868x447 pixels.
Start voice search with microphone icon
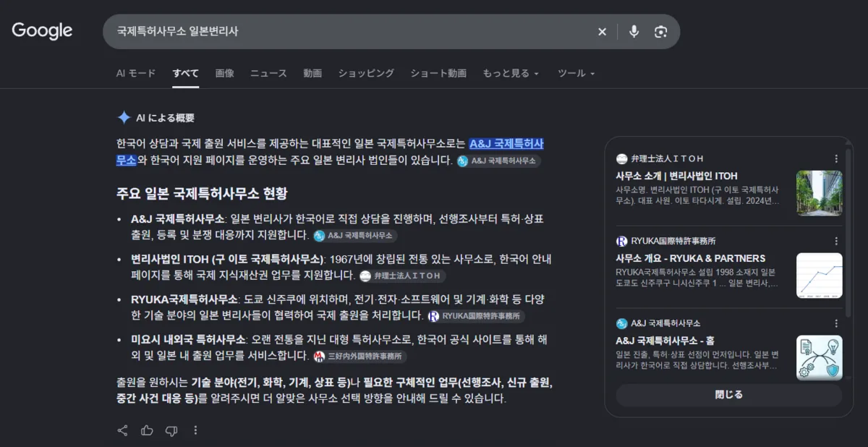pos(634,32)
